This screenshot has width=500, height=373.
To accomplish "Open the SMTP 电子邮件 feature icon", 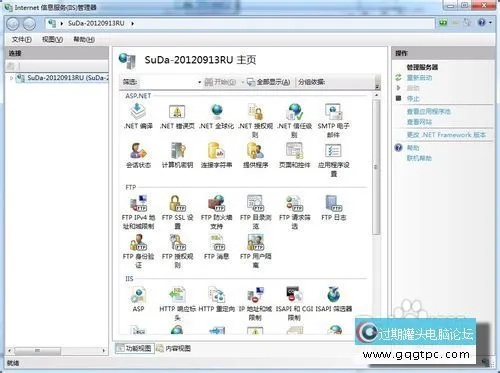I will pos(333,120).
